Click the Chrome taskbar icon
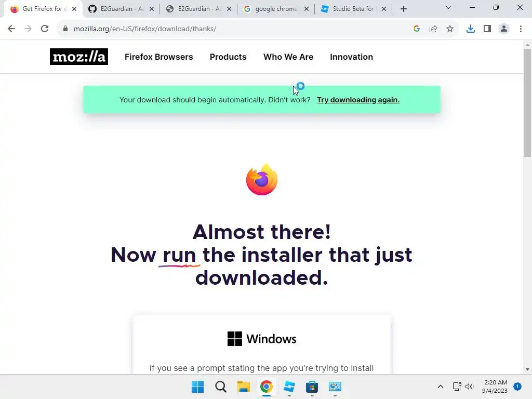The height and width of the screenshot is (399, 532). [267, 387]
